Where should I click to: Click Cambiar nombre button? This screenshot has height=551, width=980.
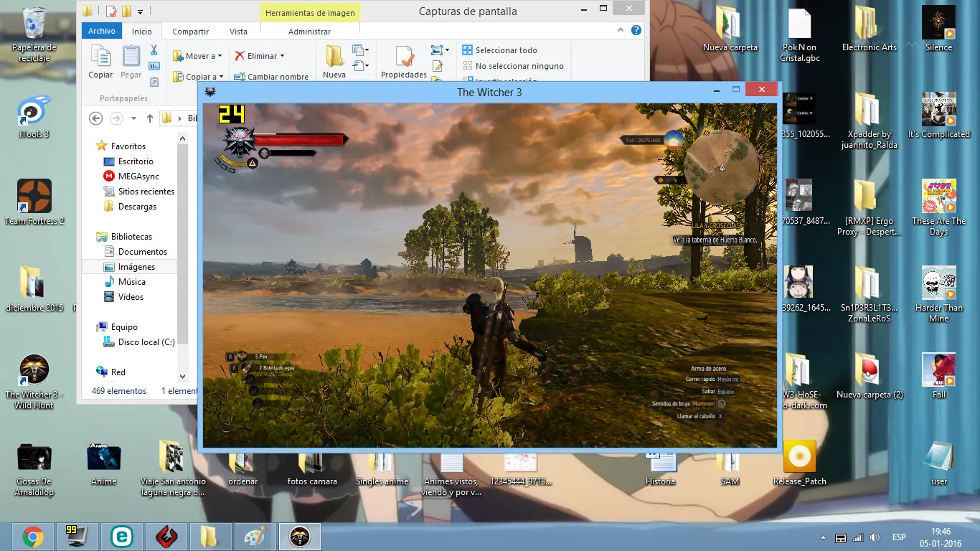click(x=271, y=76)
